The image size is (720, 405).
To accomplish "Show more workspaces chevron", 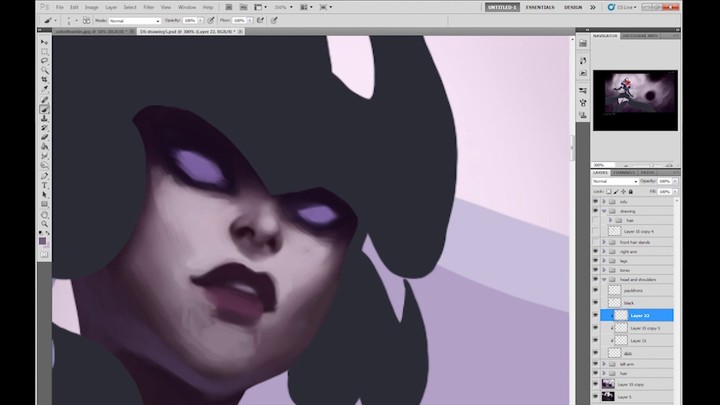I will coord(593,7).
